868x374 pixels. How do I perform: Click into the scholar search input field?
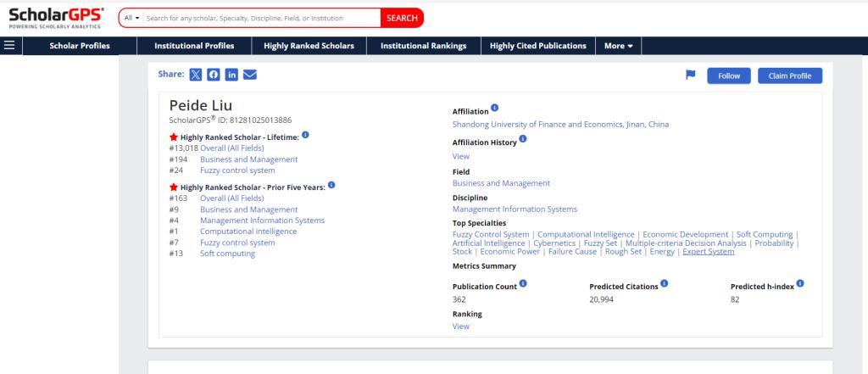[260, 18]
